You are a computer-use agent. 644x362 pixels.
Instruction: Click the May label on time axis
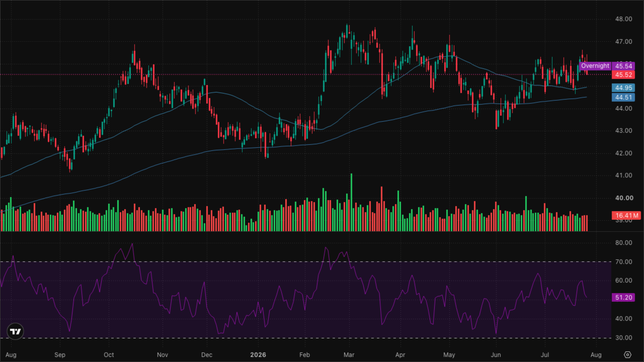449,355
